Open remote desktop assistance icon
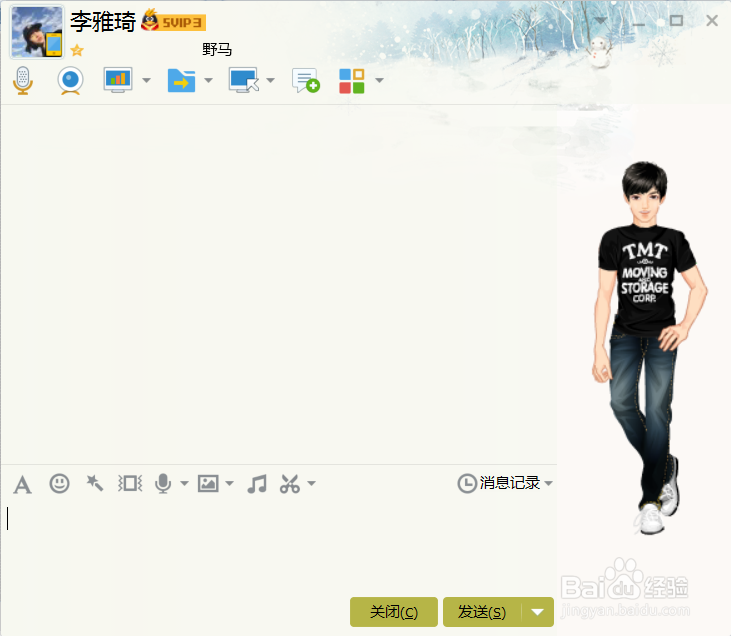 (x=244, y=80)
